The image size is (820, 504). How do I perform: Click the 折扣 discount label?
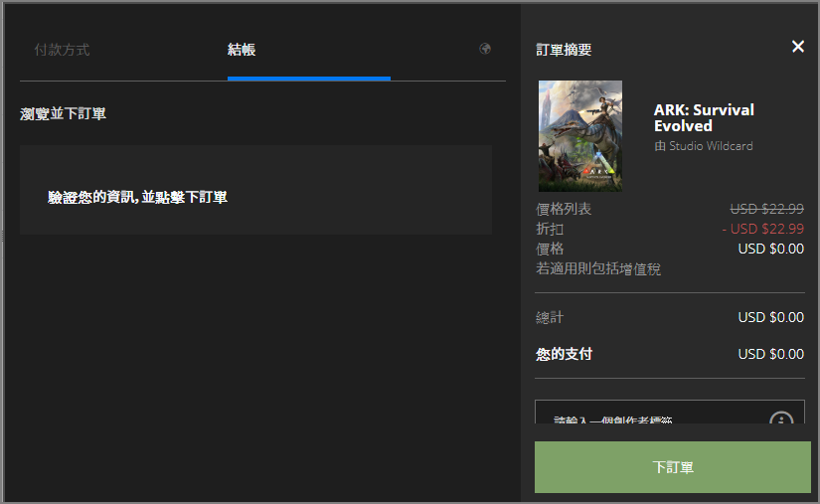tap(550, 229)
